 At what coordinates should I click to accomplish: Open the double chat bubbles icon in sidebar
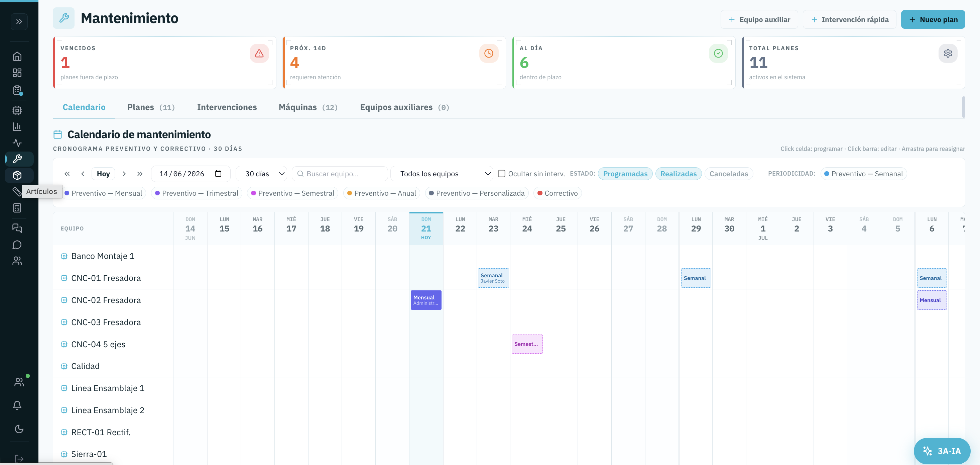click(17, 228)
